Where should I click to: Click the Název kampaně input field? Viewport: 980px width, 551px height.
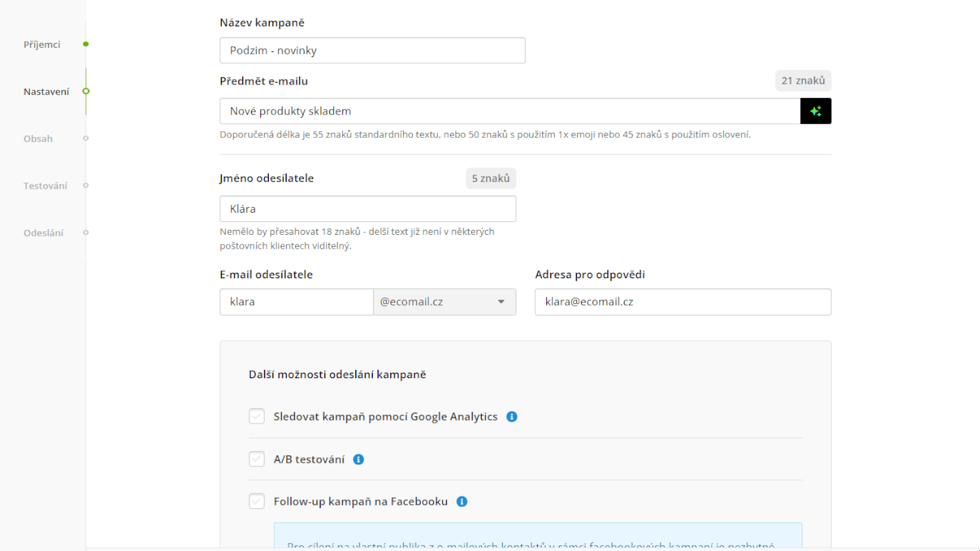point(372,50)
